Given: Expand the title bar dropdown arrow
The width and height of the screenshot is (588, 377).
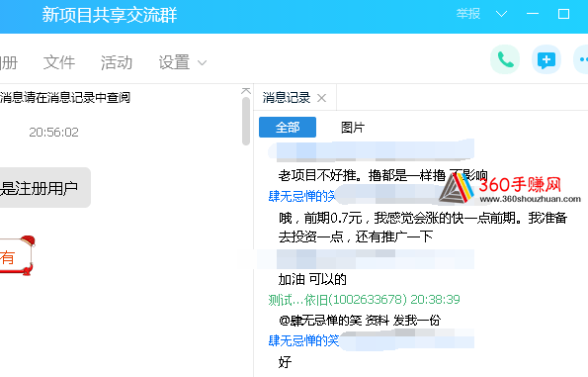Looking at the screenshot, I should point(501,14).
